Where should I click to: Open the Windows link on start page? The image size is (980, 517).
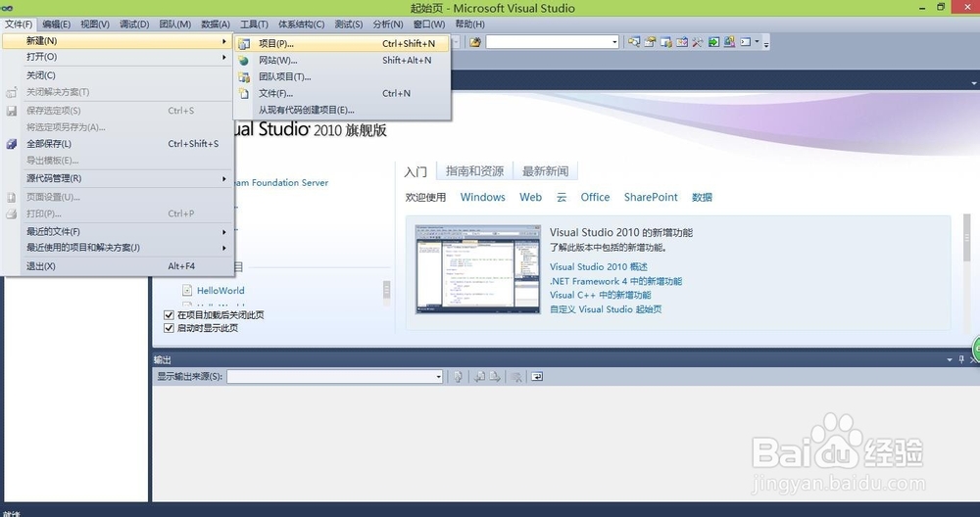tap(482, 198)
